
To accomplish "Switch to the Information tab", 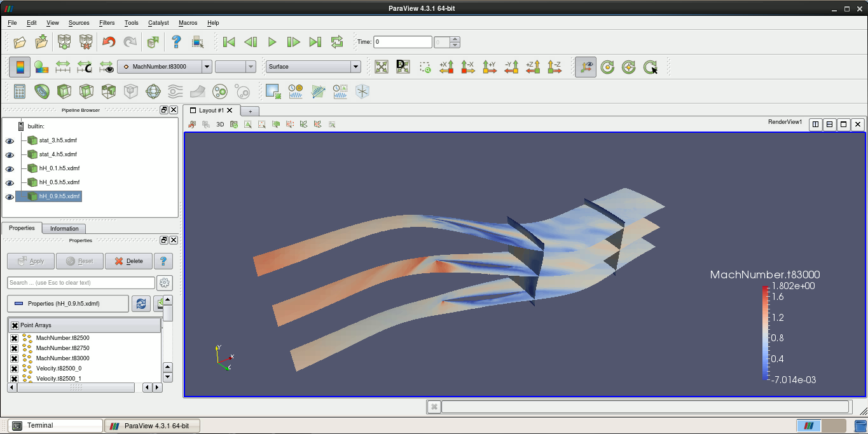I will (x=64, y=229).
